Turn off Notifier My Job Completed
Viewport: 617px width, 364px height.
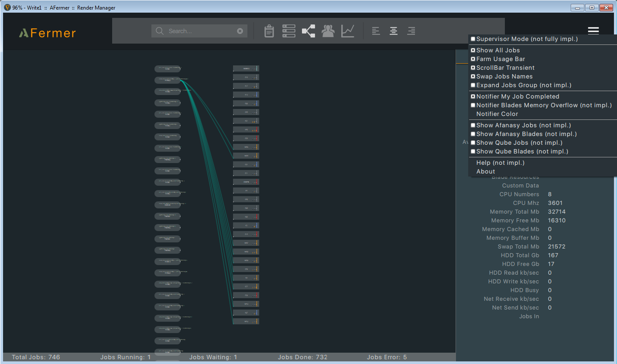coord(473,97)
